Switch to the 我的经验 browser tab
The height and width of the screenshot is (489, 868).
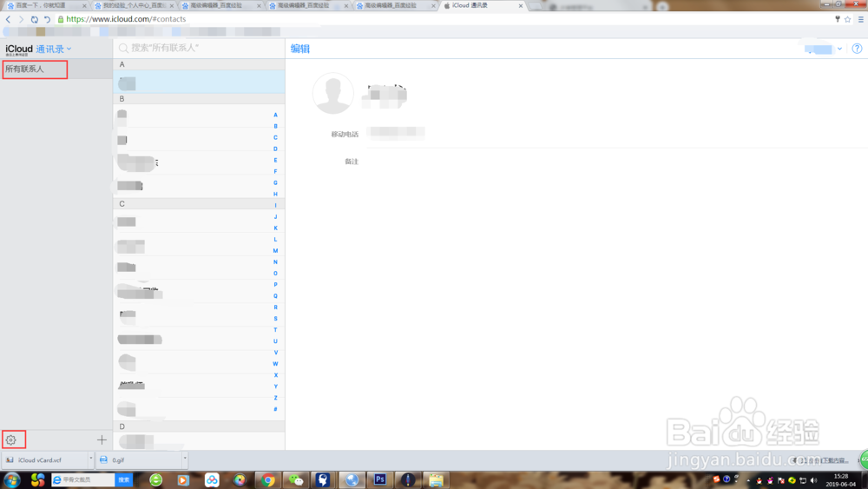coord(133,5)
